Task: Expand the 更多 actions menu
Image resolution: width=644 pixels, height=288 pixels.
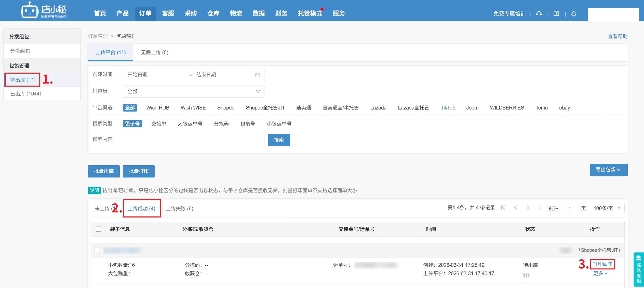Action: (x=600, y=273)
